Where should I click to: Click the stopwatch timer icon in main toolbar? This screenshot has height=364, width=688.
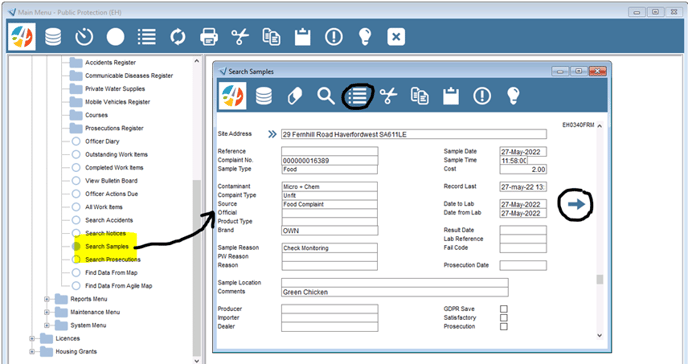[x=84, y=37]
